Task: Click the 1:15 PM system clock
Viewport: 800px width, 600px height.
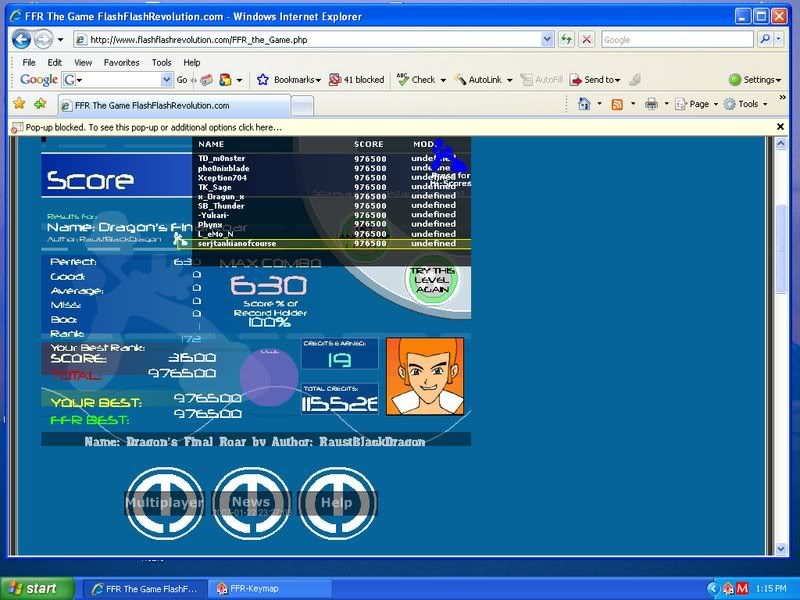Action: tap(771, 589)
